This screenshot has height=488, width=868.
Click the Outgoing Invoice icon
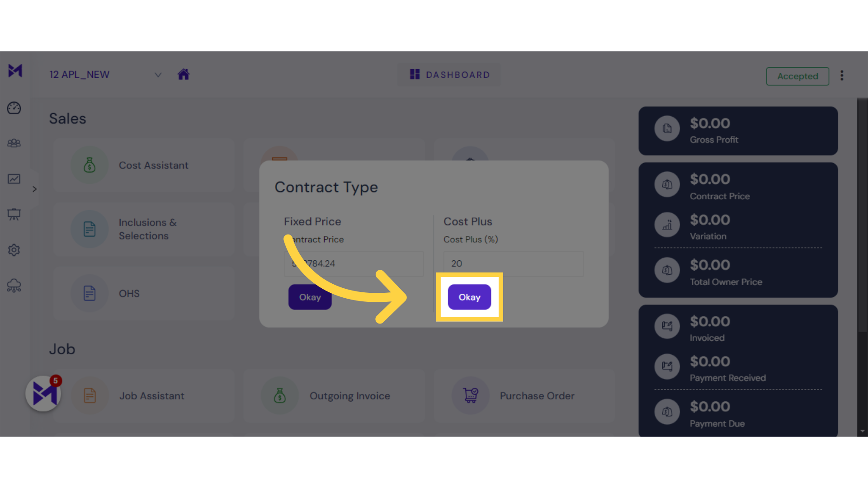[x=279, y=396]
